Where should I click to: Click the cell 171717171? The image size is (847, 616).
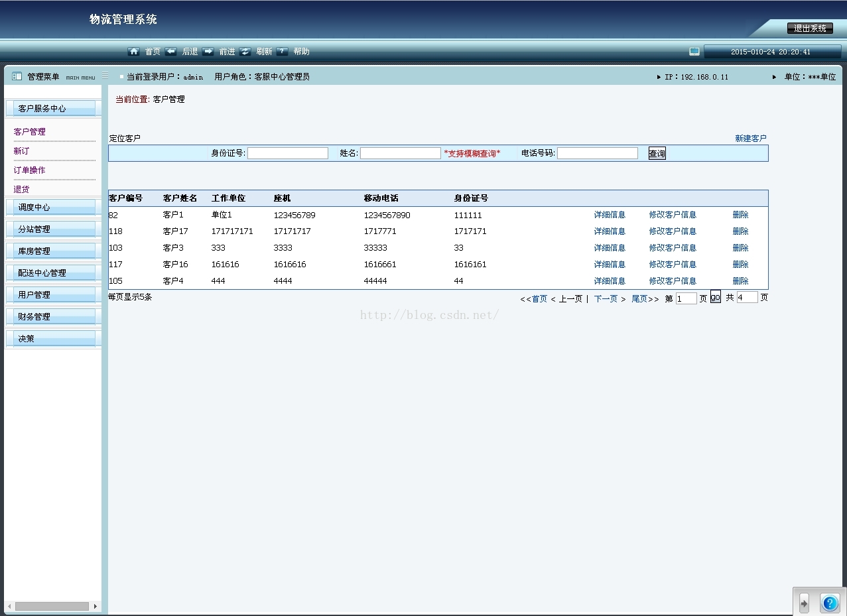click(x=232, y=231)
